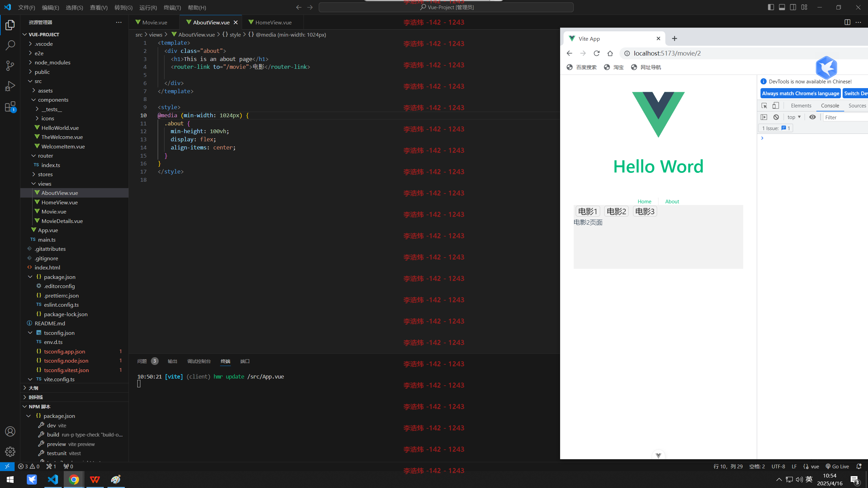Open the Elements tab in DevTools
This screenshot has width=868, height=488.
click(x=801, y=106)
